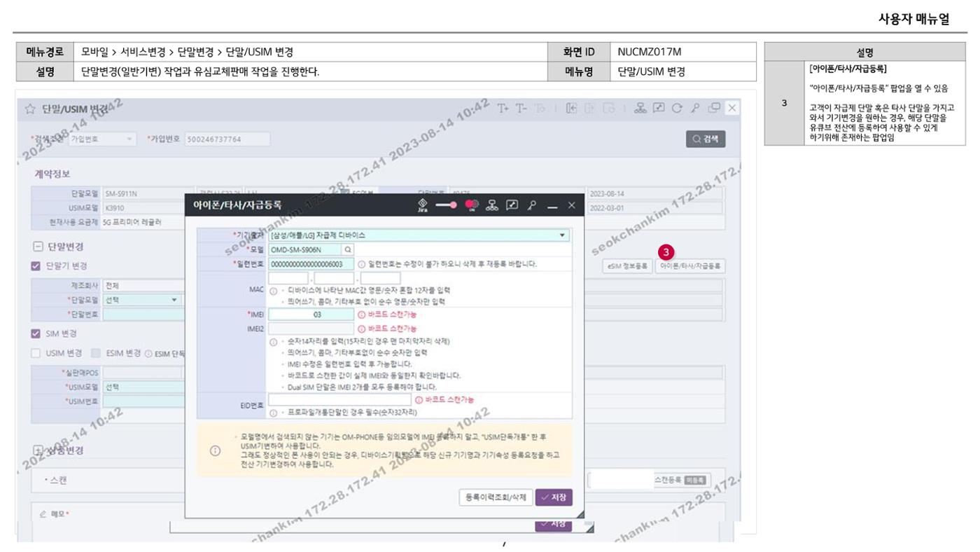Open the 단말모델 선택 dropdown

141,300
